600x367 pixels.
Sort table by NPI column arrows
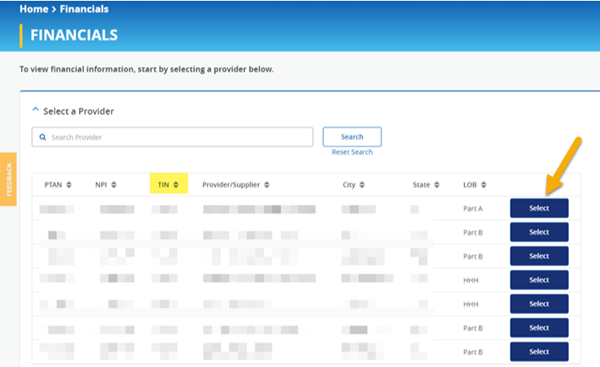coord(114,185)
